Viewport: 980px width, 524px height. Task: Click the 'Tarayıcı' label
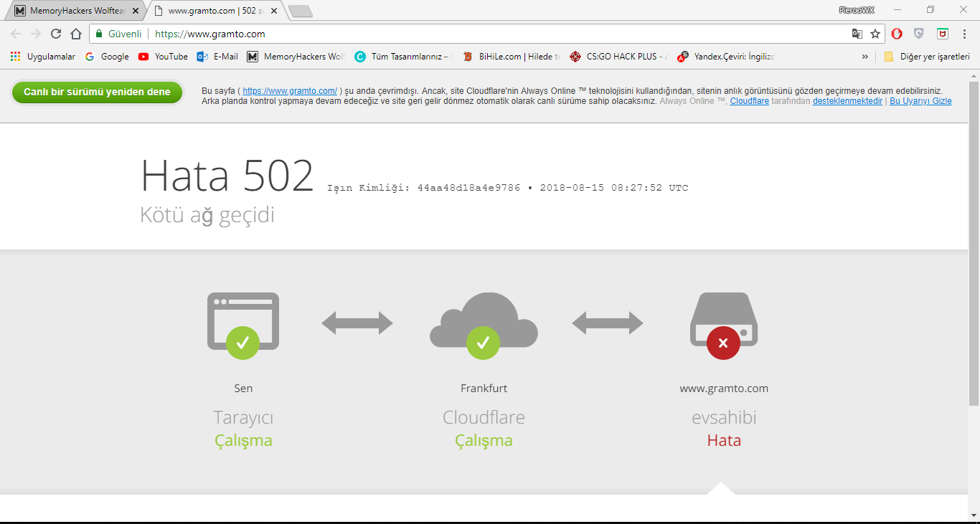pyautogui.click(x=243, y=417)
